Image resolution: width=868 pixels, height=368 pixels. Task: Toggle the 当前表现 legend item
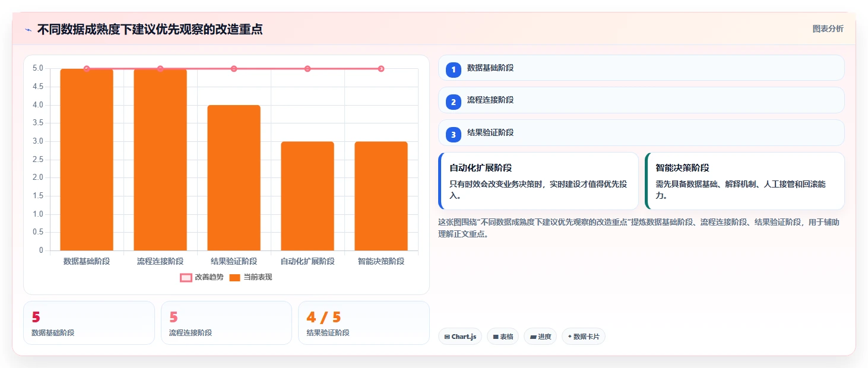[x=251, y=277]
